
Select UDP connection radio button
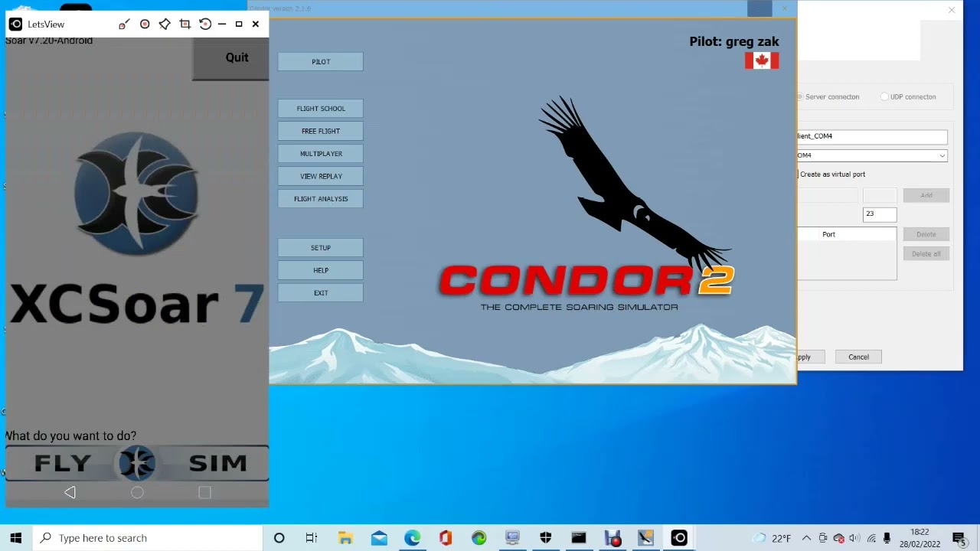click(x=885, y=97)
